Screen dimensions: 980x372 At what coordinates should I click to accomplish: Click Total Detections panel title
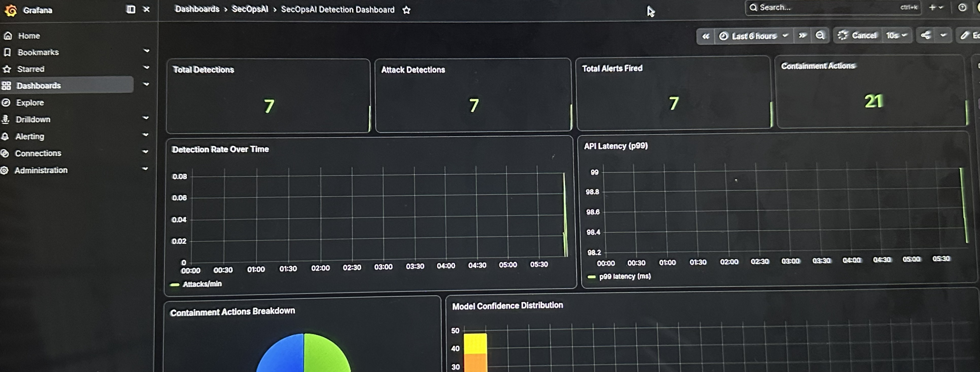[203, 69]
